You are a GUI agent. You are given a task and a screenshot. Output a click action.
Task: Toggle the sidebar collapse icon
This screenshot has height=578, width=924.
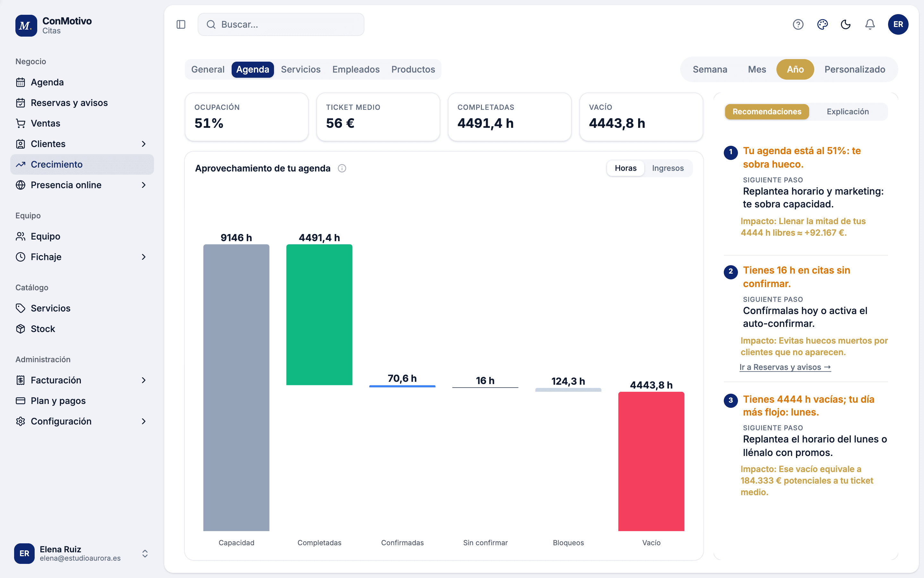point(181,24)
